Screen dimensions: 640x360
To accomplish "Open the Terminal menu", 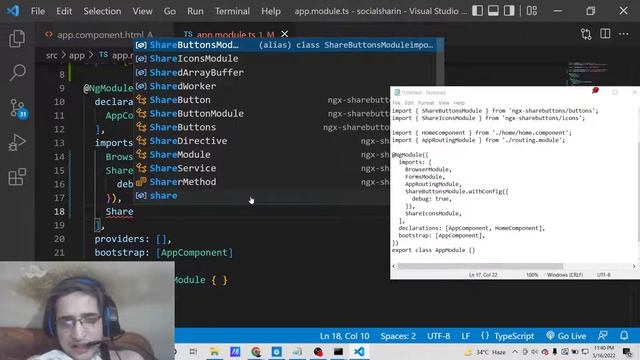I will [x=232, y=11].
